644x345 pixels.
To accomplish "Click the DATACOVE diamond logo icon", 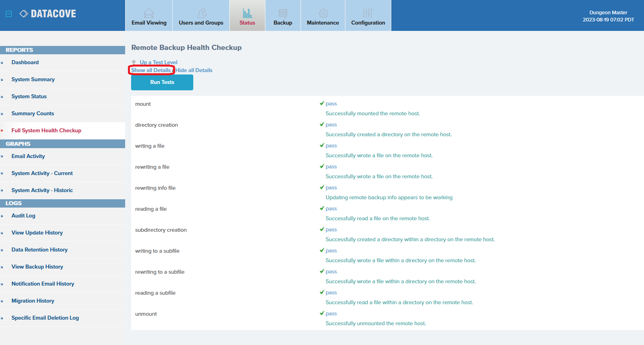I will click(x=24, y=14).
